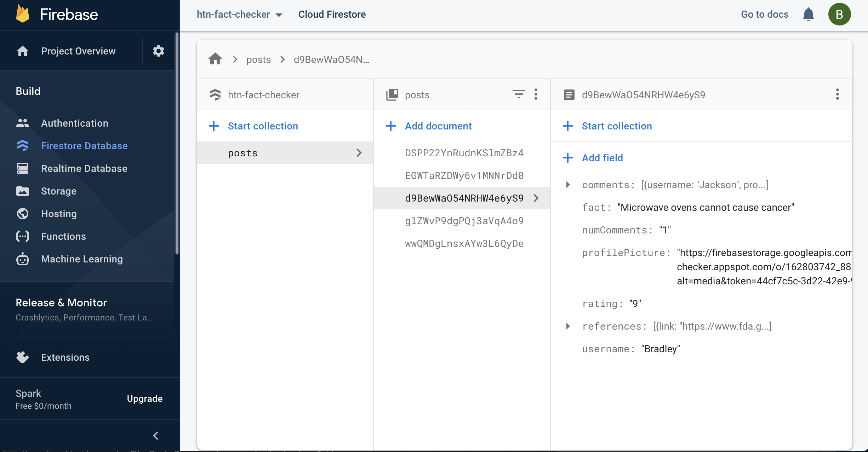Open the notifications bell
The height and width of the screenshot is (452, 868).
808,15
